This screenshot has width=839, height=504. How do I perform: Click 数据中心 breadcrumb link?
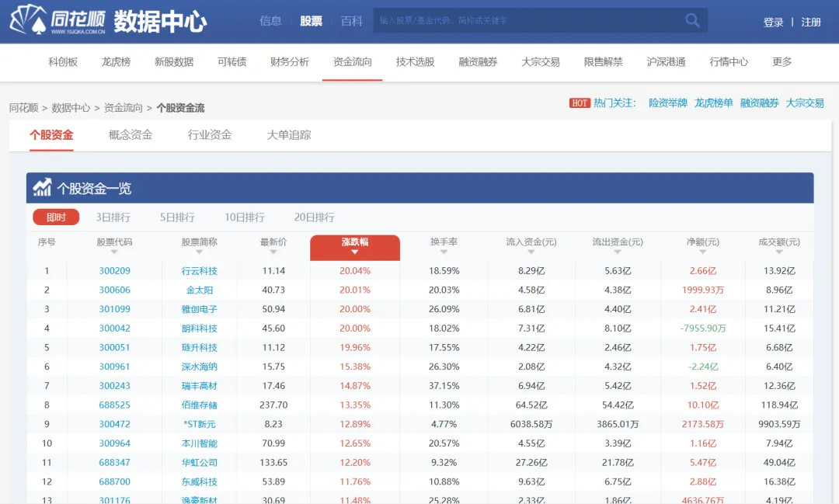pos(71,108)
